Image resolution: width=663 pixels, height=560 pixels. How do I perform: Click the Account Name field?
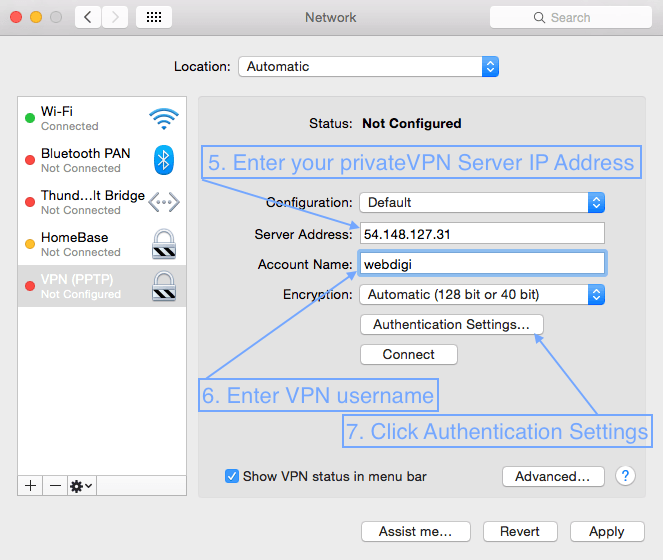click(482, 264)
